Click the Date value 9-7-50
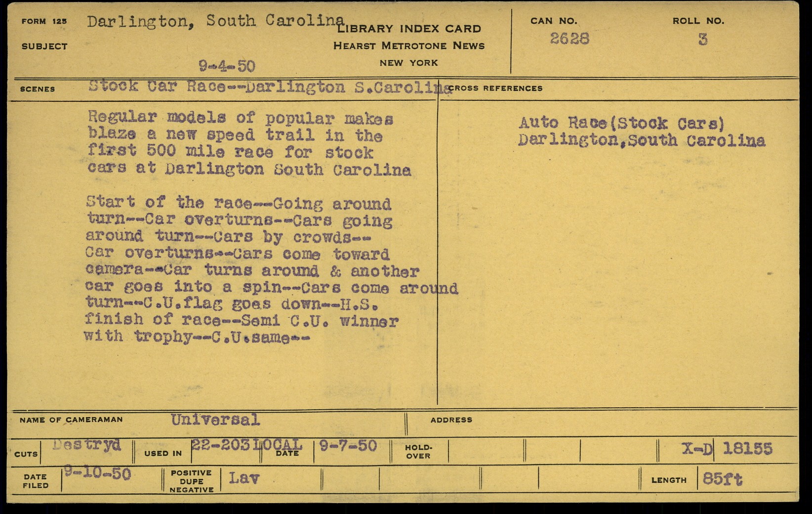The image size is (812, 514). 348,446
